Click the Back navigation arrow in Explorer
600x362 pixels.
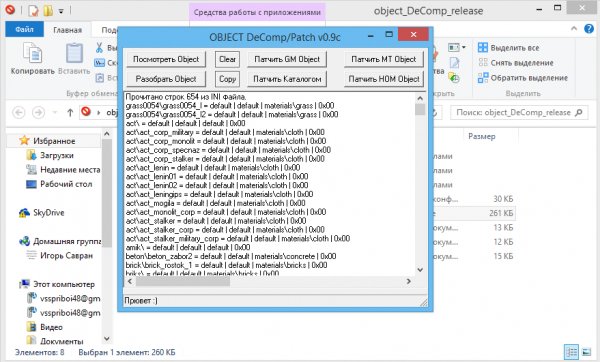point(19,113)
